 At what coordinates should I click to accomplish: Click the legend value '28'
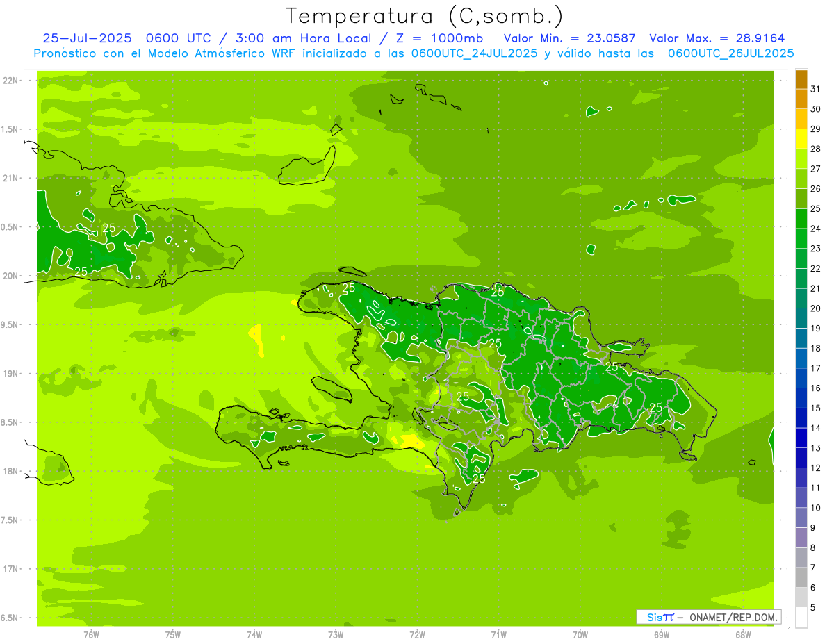click(816, 149)
